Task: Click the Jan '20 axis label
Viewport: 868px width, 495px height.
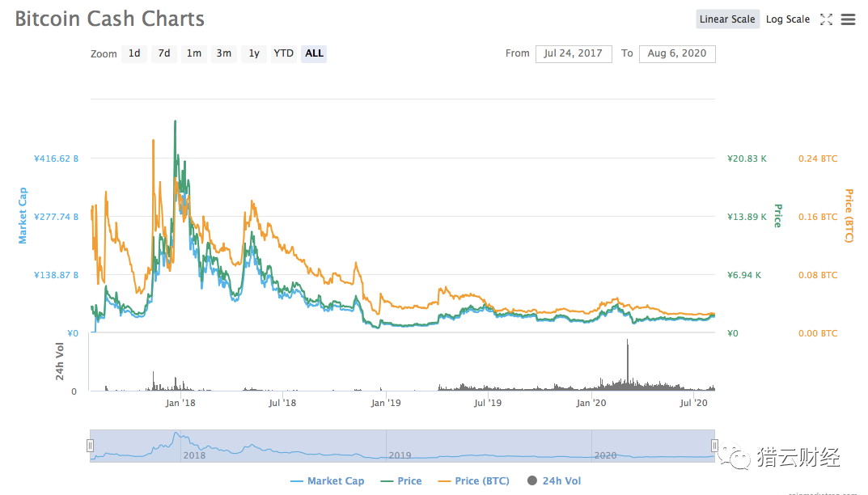Action: (591, 403)
